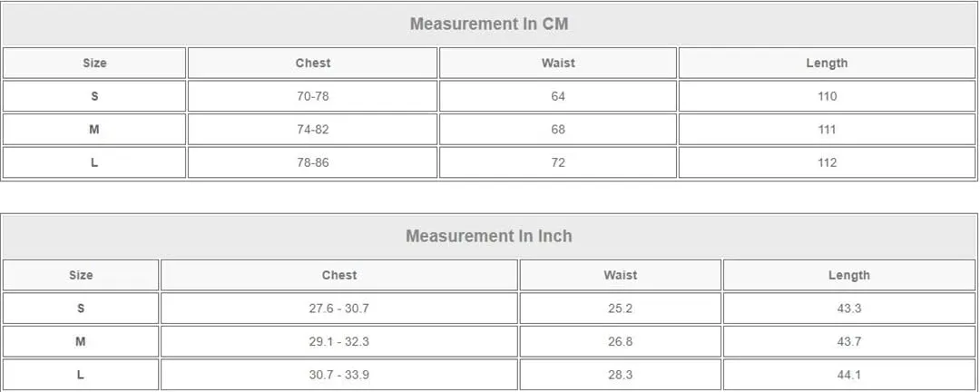The width and height of the screenshot is (980, 392).
Task: Select the 74-82 chest cell
Action: (x=312, y=130)
